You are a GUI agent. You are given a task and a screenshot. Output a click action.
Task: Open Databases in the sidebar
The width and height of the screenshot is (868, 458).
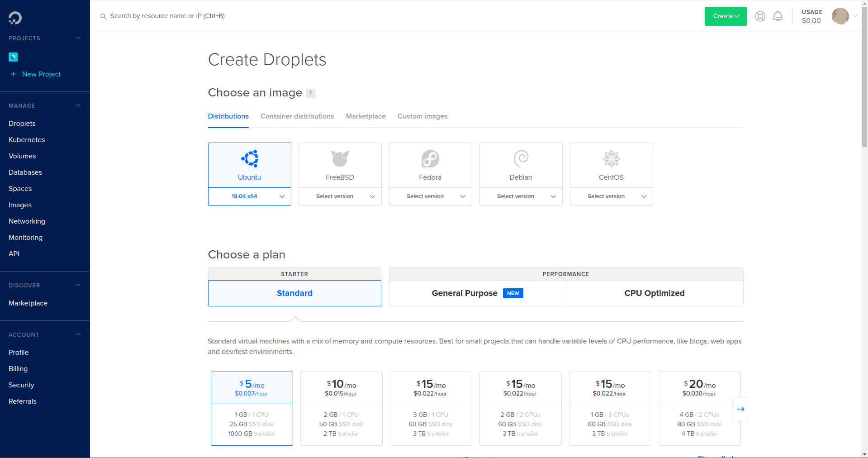tap(25, 172)
